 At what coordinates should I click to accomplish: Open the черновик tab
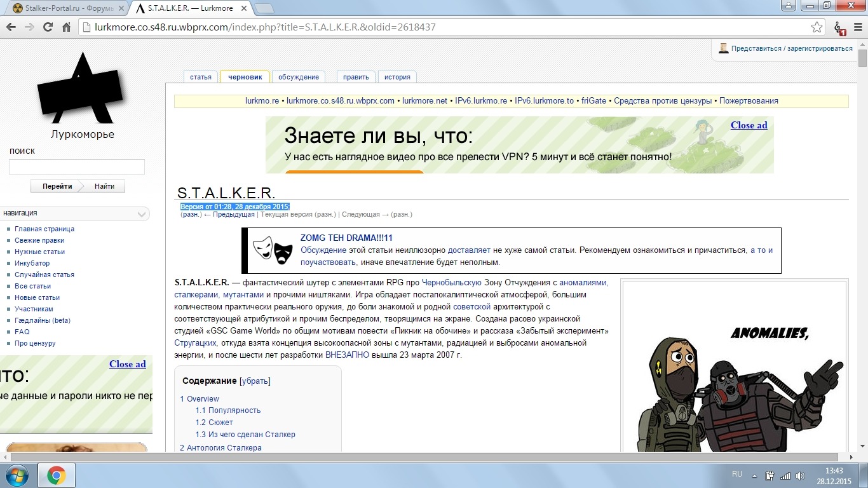245,77
